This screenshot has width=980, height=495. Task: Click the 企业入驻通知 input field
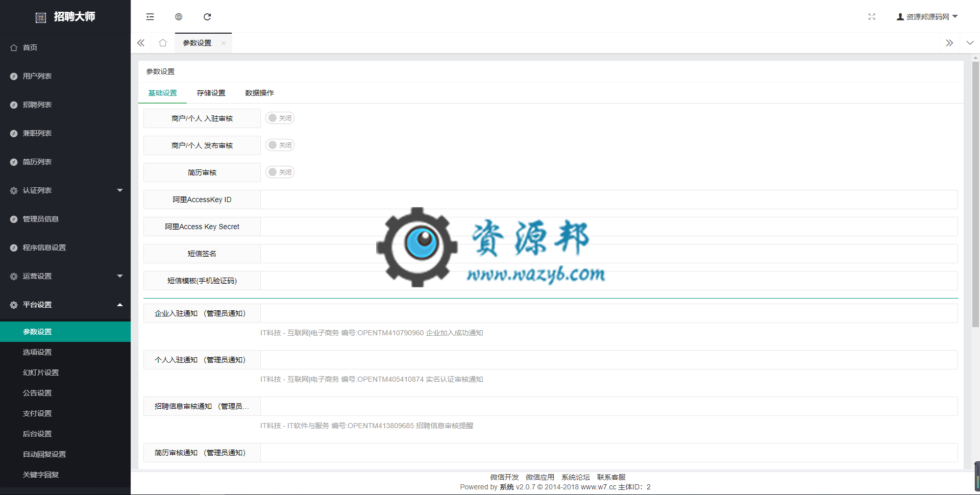[x=609, y=313]
